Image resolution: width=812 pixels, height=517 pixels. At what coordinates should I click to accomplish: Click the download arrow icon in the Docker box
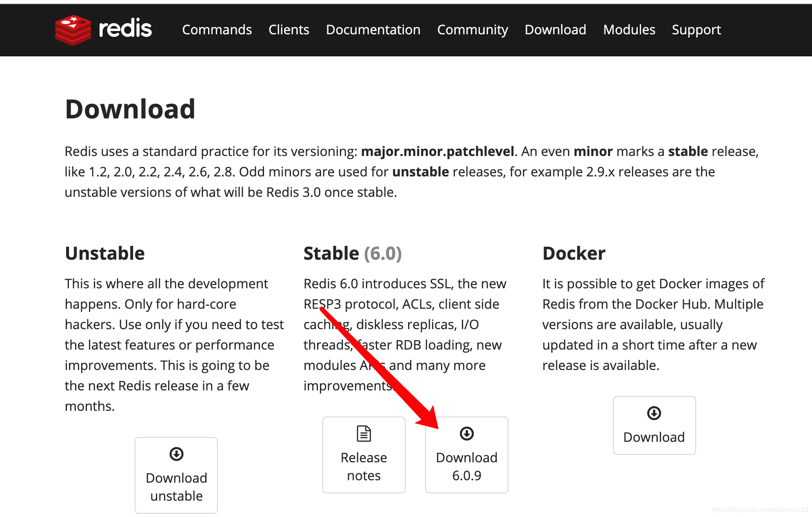[x=654, y=413]
